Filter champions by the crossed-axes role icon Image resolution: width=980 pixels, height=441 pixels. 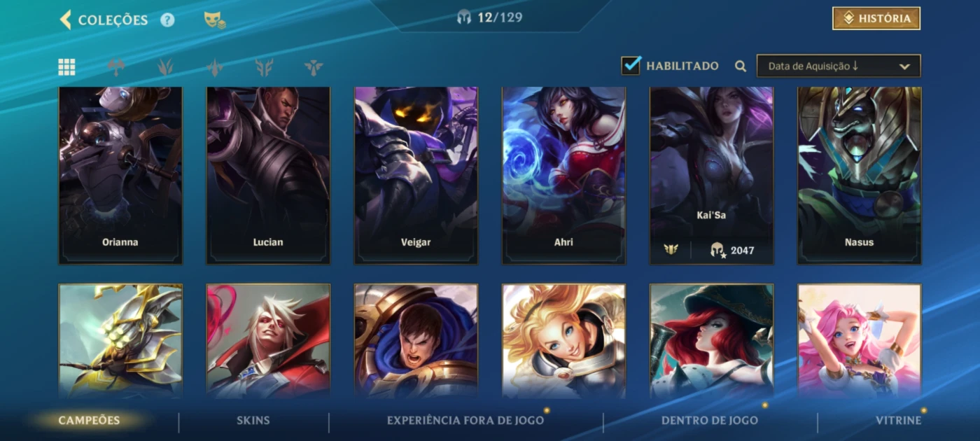pyautogui.click(x=116, y=67)
